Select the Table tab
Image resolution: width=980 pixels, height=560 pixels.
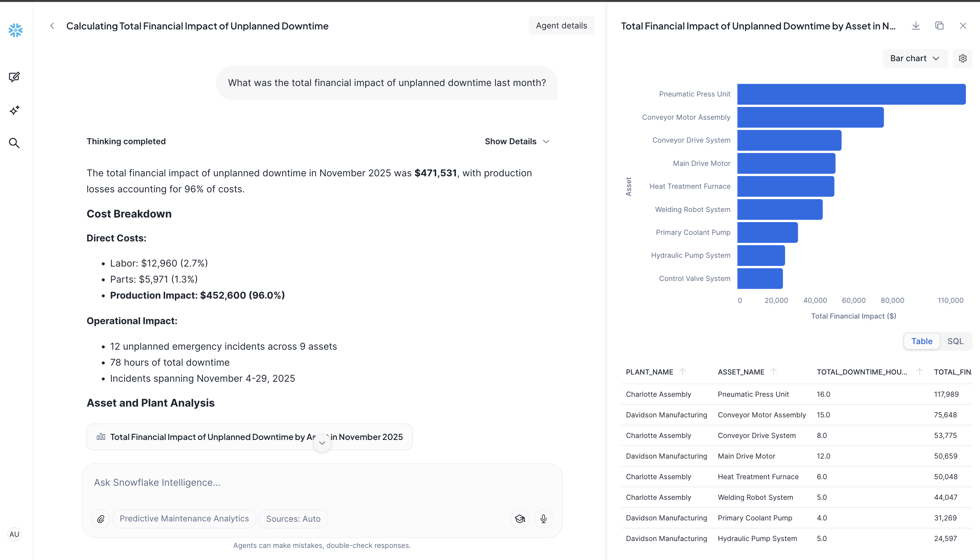(x=921, y=341)
